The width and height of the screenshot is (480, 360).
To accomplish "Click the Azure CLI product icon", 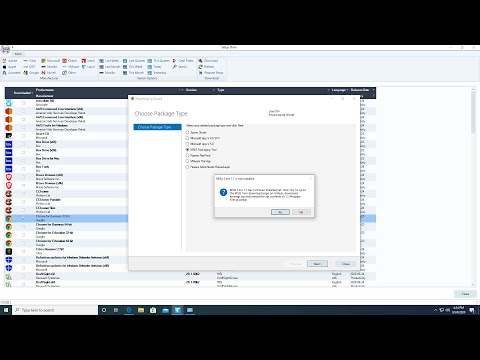I will click(x=9, y=136).
